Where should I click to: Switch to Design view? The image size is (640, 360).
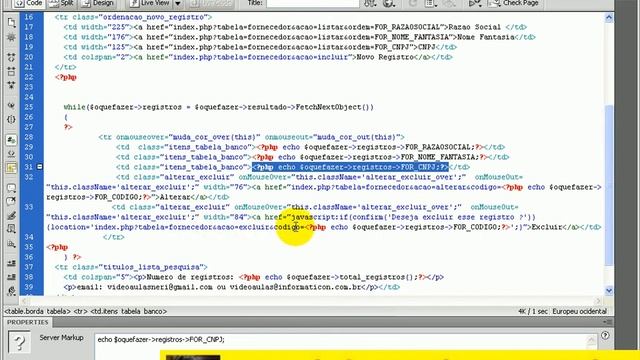[x=98, y=3]
